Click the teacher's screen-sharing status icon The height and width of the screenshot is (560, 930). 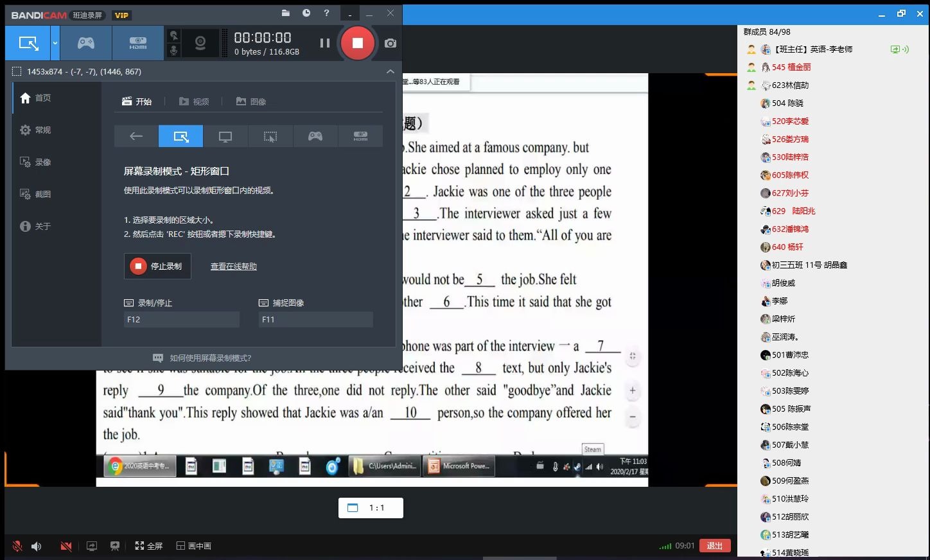pos(899,49)
